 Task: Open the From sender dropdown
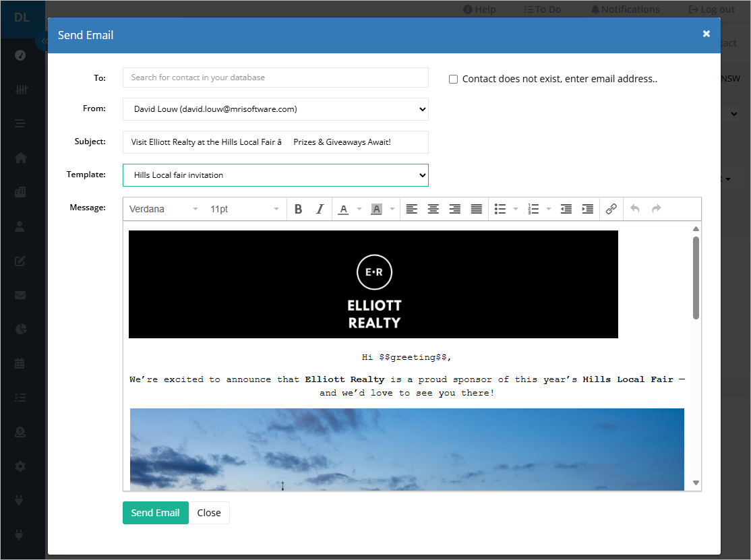coord(276,109)
